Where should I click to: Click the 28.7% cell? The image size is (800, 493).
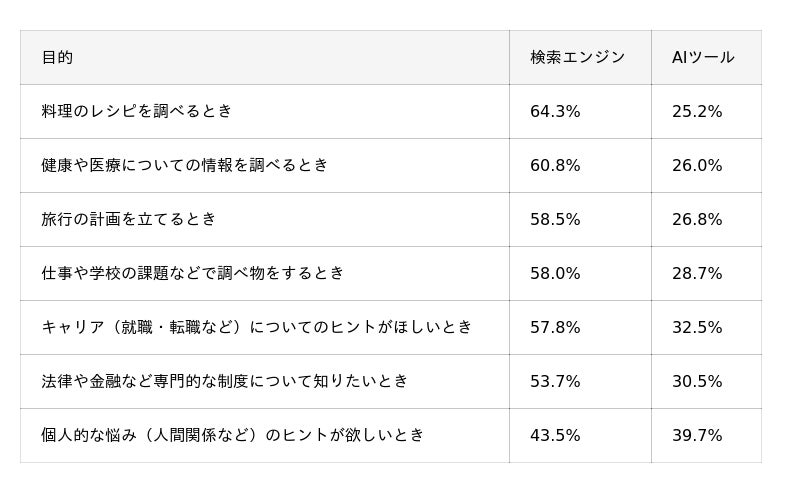697,274
